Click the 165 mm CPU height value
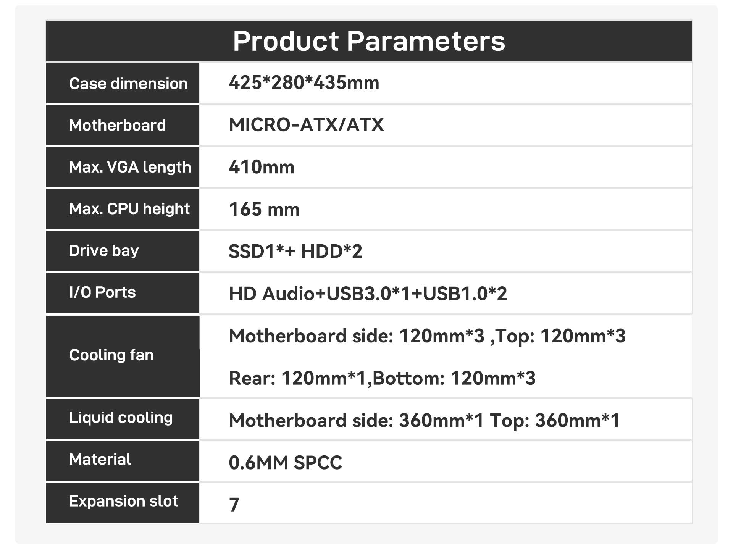 point(264,209)
